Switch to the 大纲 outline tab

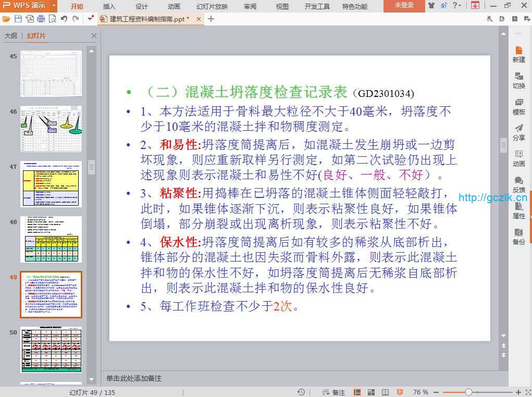click(x=11, y=36)
